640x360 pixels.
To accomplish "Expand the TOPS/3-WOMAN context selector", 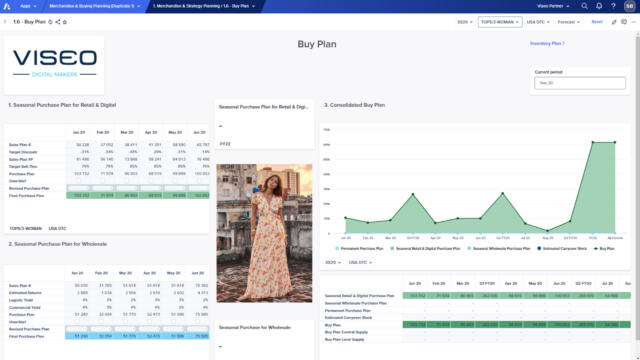I will [500, 22].
